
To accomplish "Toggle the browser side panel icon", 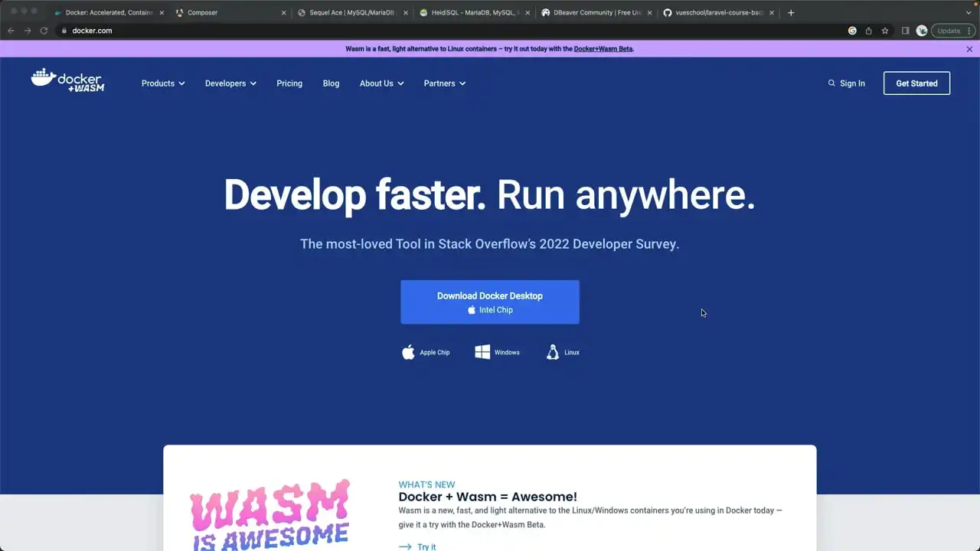I will click(905, 31).
